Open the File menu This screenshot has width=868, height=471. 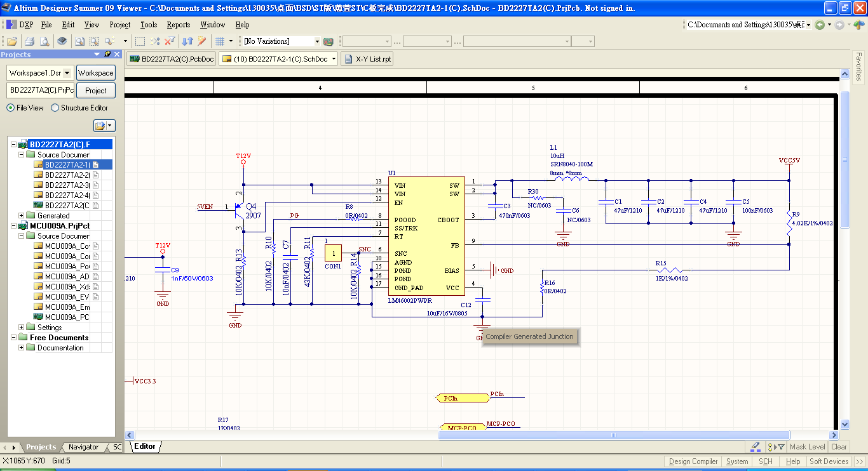[x=46, y=25]
